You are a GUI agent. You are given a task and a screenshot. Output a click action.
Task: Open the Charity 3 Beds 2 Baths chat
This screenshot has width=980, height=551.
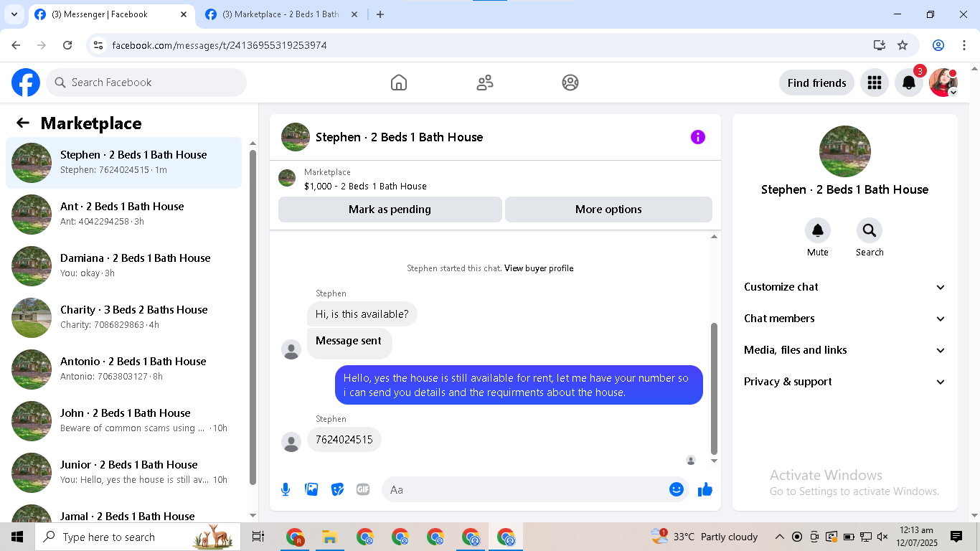tap(124, 318)
